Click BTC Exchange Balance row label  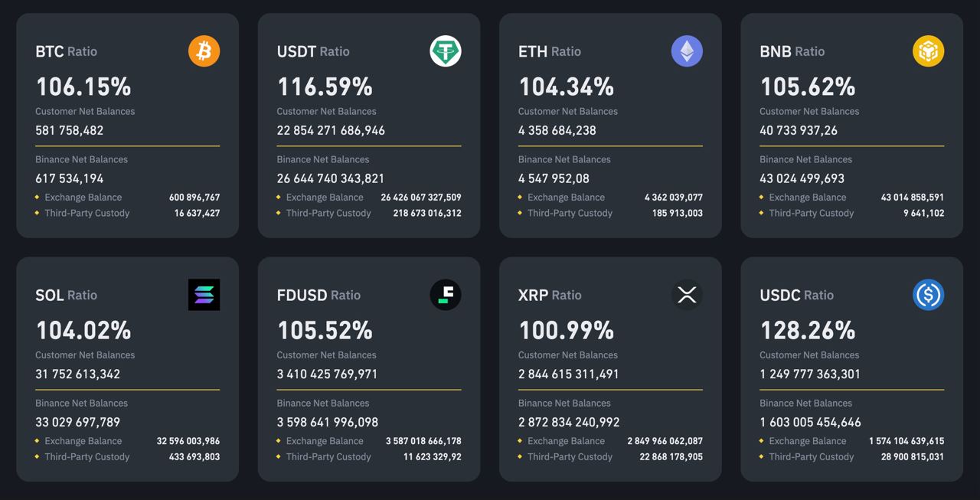tap(83, 197)
